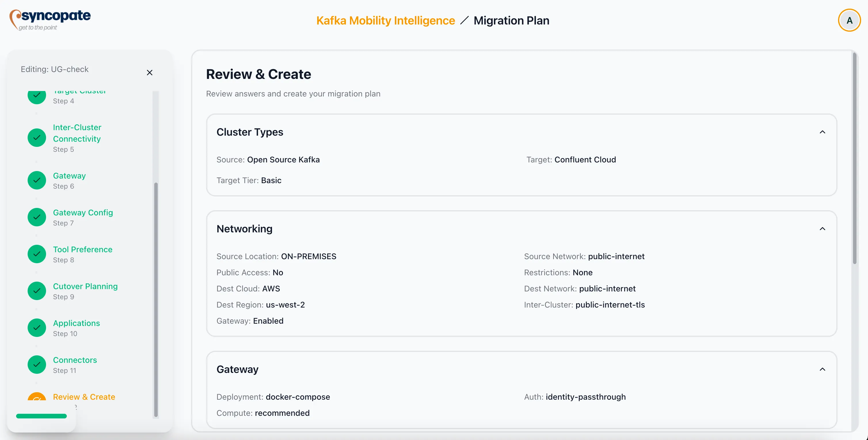Select the Review & Create sidebar step
868x440 pixels.
pyautogui.click(x=83, y=397)
